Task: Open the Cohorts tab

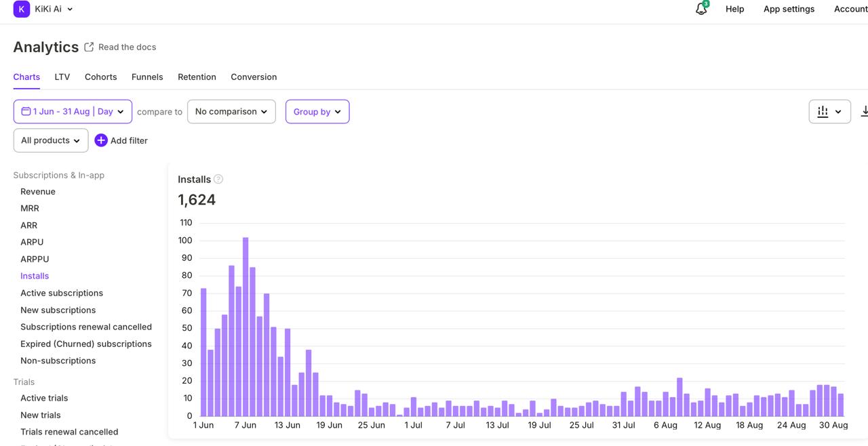Action: click(x=101, y=77)
